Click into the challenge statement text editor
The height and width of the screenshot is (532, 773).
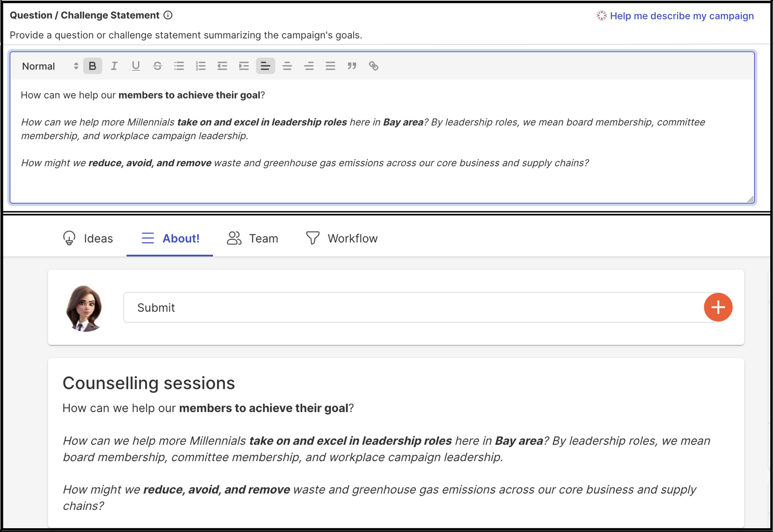(x=382, y=141)
